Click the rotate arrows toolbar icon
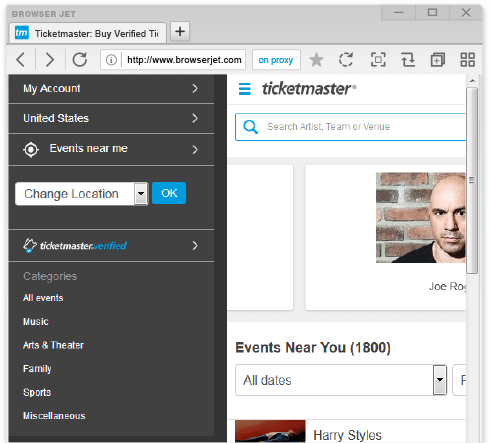Viewport: 490px width, 443px height. pos(408,60)
